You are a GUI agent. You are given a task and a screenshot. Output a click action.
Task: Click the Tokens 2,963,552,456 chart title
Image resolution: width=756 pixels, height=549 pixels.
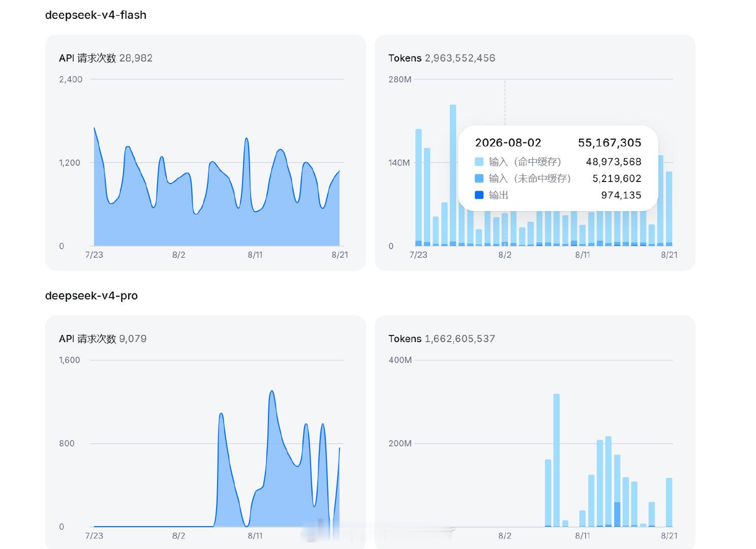pyautogui.click(x=442, y=58)
